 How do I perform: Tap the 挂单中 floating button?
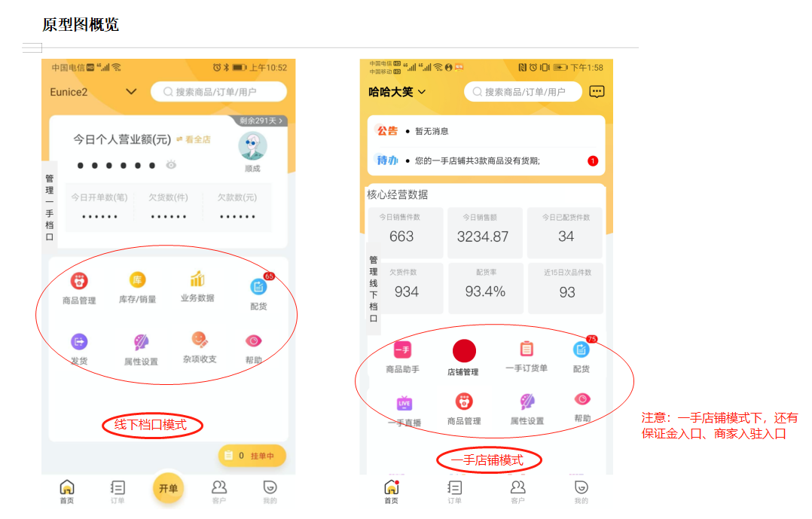[252, 456]
